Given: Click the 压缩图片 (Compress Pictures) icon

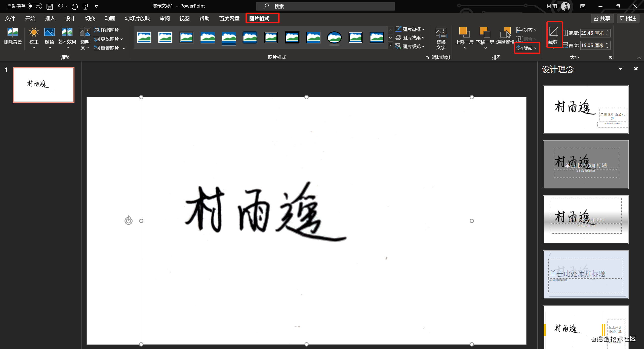Looking at the screenshot, I should (x=108, y=30).
